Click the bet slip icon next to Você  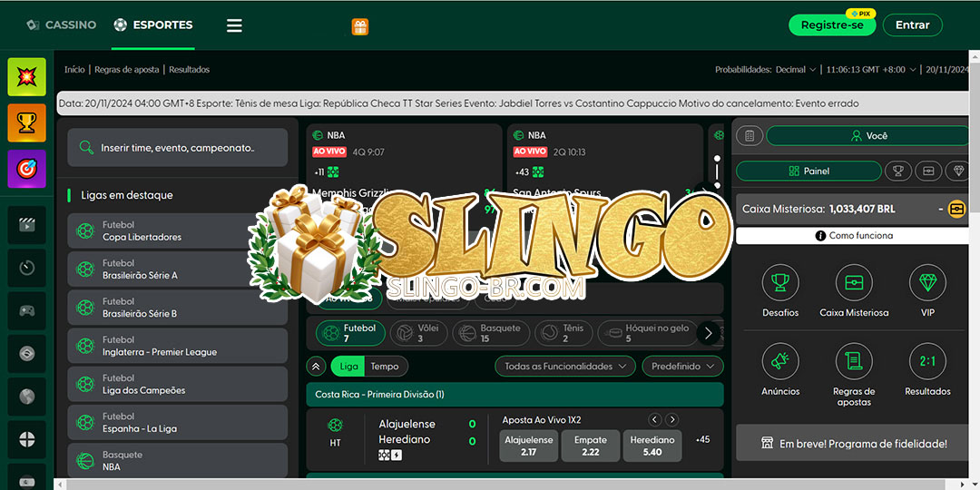coord(750,135)
